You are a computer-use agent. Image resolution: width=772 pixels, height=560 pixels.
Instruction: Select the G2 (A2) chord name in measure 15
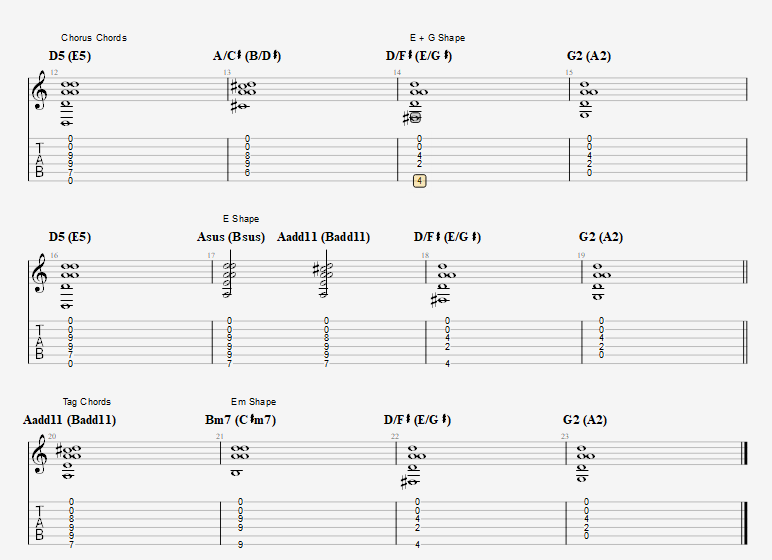coord(589,56)
